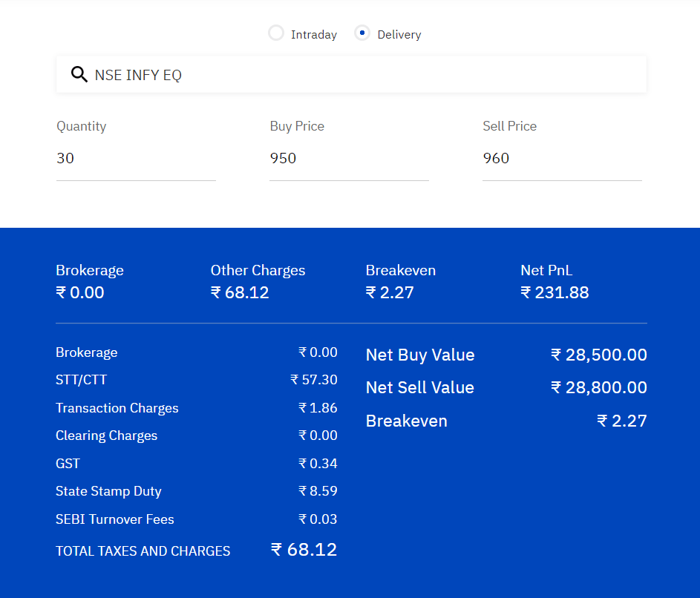
Task: Click the Buy Price input field
Action: (349, 158)
